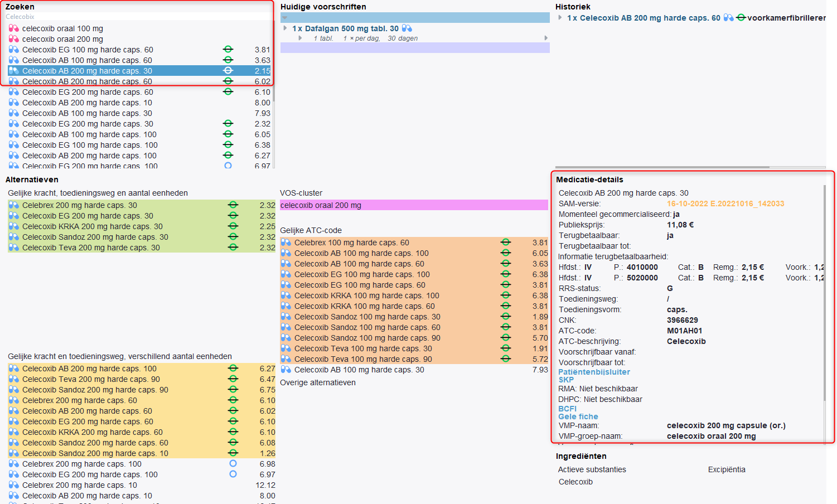Image resolution: width=837 pixels, height=504 pixels.
Task: Click pill icon in Historiek Celecoxib AB row
Action: (x=728, y=18)
